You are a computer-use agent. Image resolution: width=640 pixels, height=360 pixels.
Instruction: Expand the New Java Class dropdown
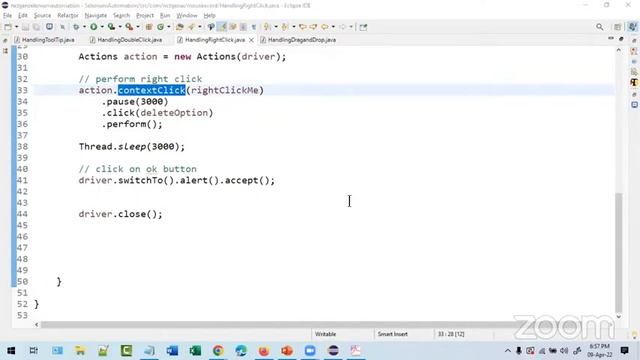(x=169, y=27)
